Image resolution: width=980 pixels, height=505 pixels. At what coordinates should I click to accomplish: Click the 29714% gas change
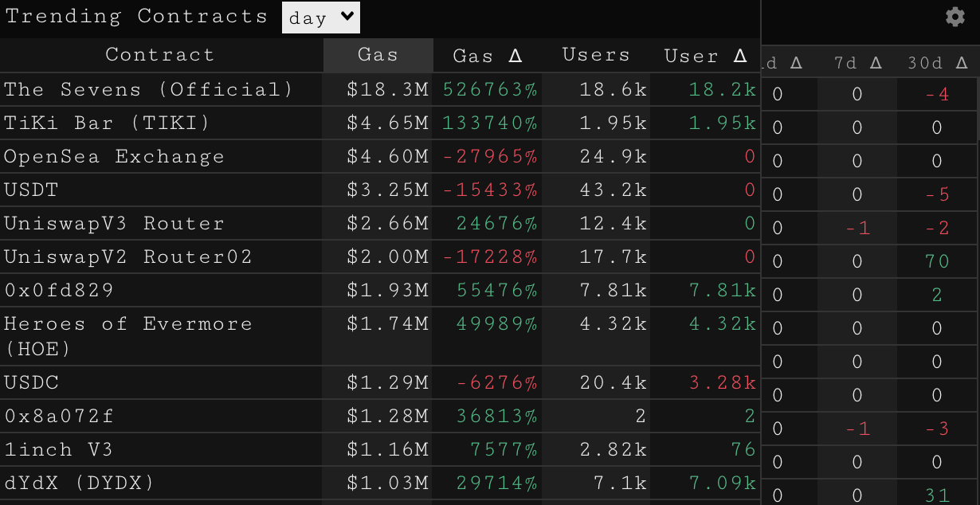497,483
